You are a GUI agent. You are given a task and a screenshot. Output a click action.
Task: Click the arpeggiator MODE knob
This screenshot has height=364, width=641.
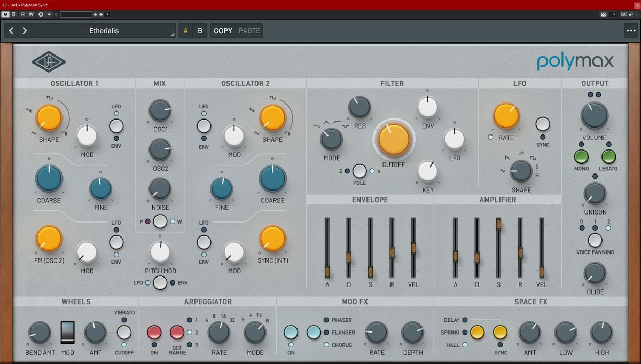pyautogui.click(x=255, y=333)
